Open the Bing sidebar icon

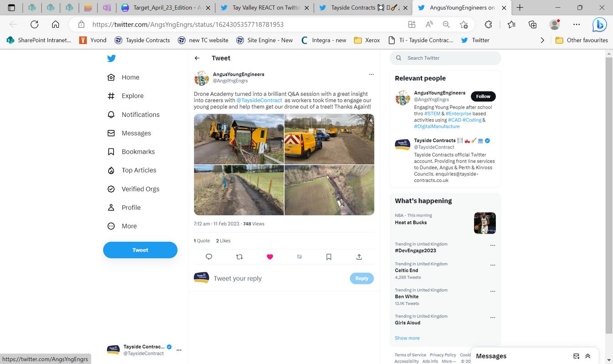599,25
